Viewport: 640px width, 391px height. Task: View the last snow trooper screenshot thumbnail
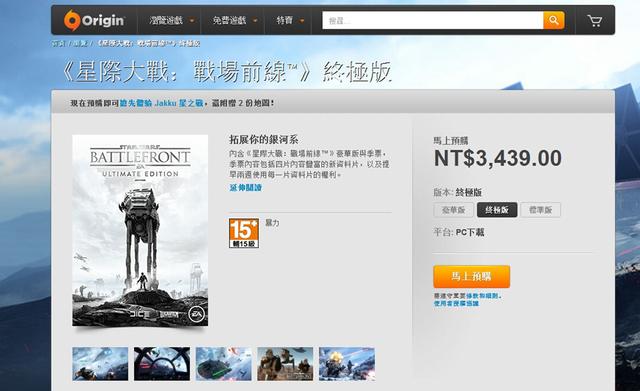[x=347, y=364]
